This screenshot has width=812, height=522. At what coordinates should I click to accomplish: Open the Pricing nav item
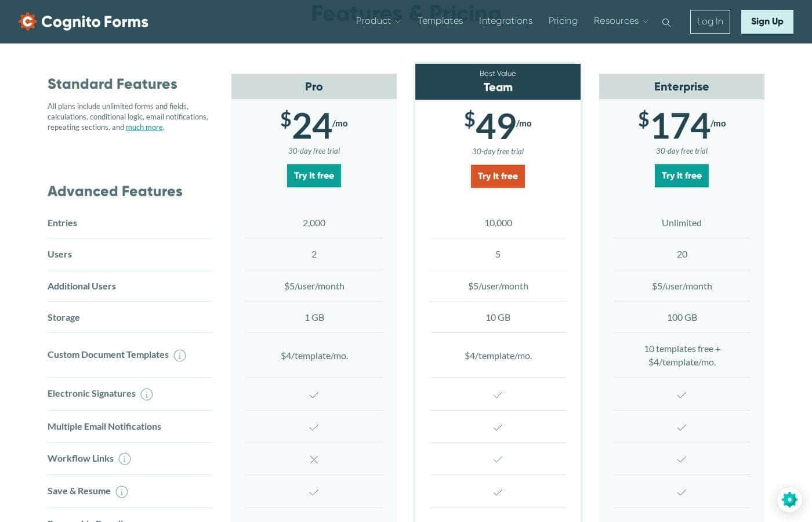[563, 21]
